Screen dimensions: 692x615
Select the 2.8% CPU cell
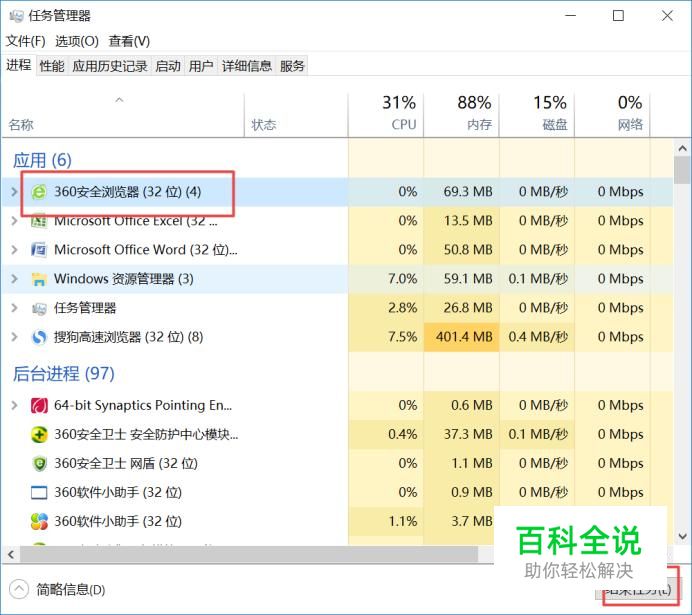point(386,308)
